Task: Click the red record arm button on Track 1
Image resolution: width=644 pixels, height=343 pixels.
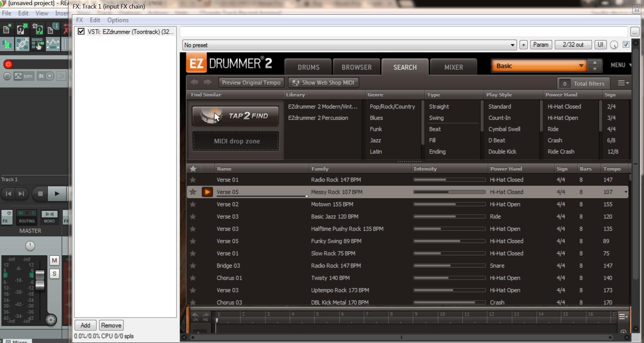Action: [x=8, y=64]
